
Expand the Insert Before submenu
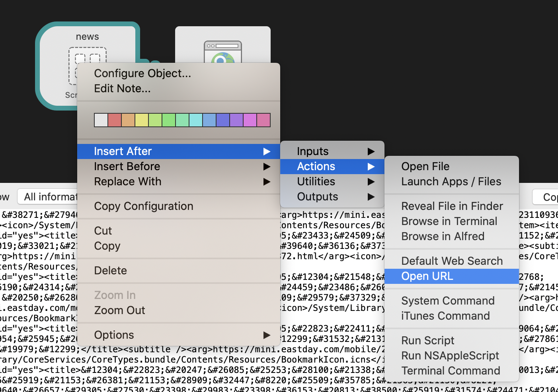(179, 167)
